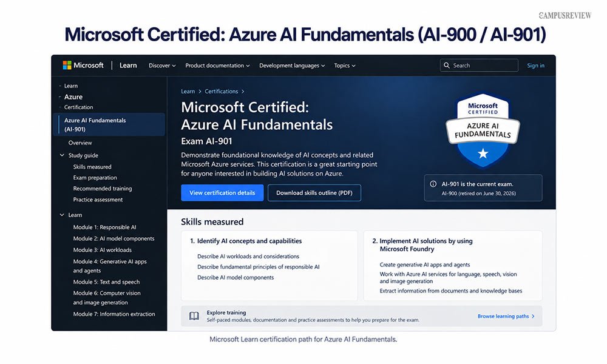Click 'Create generative AI apps and agents'

[425, 265]
